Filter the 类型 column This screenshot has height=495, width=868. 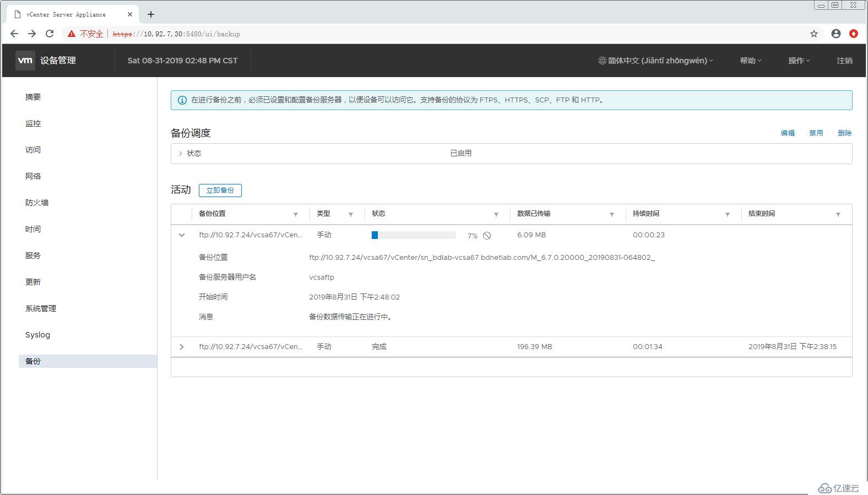pos(351,214)
